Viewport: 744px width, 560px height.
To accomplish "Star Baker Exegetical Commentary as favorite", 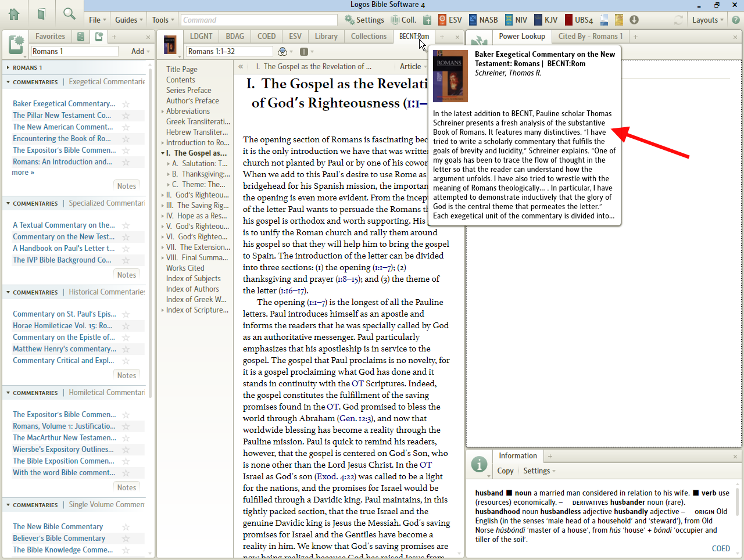I will coord(126,104).
